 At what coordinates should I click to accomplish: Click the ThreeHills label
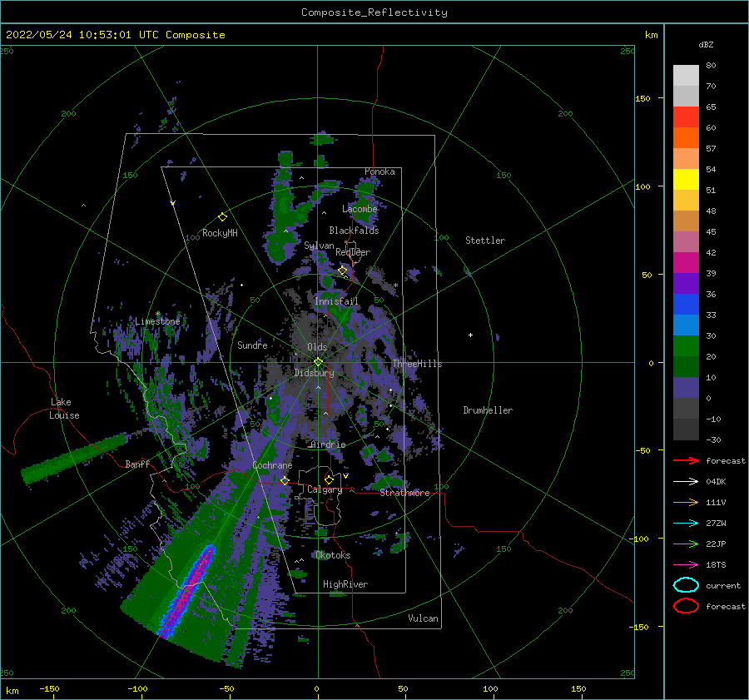coord(417,364)
